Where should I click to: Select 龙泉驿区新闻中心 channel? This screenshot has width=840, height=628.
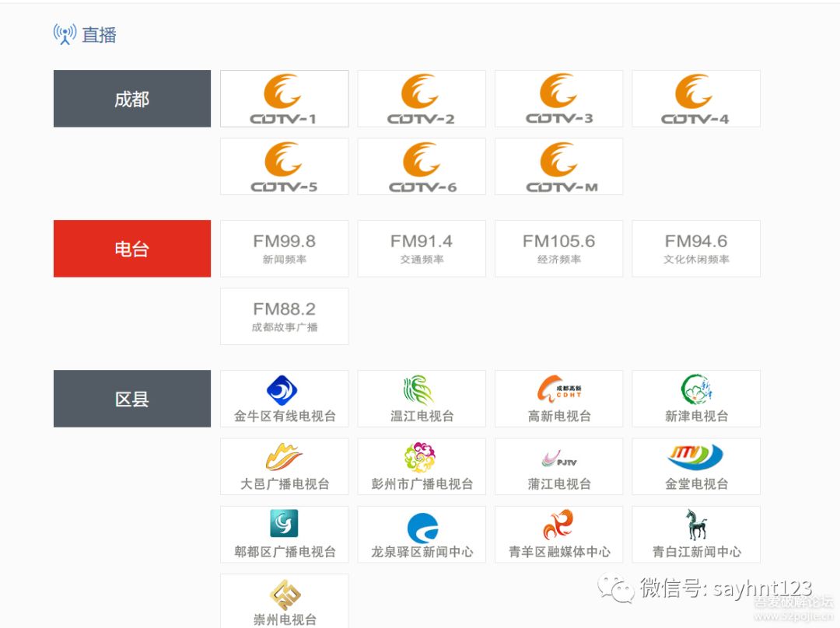pos(422,534)
